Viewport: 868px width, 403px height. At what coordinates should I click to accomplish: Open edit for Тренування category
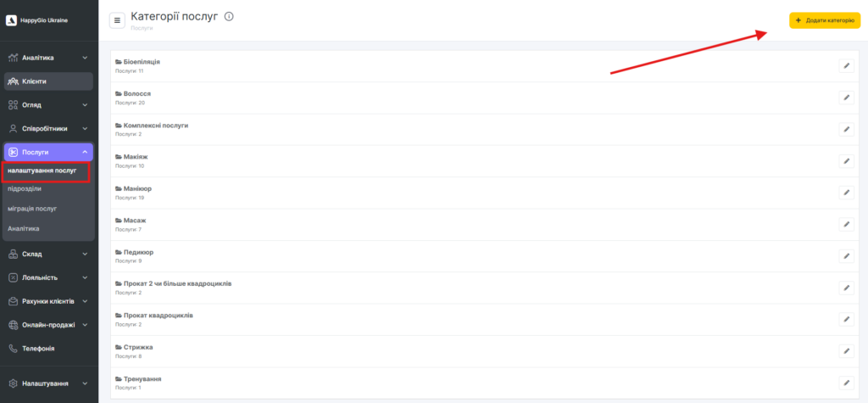coord(846,383)
